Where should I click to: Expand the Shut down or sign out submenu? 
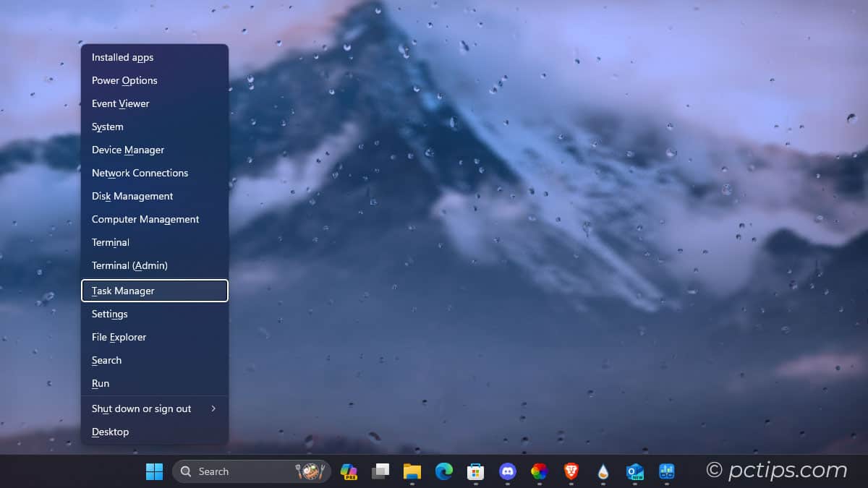(x=141, y=408)
